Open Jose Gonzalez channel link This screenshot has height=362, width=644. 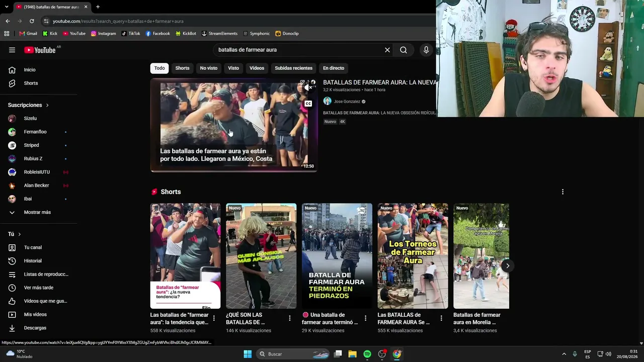point(347,102)
